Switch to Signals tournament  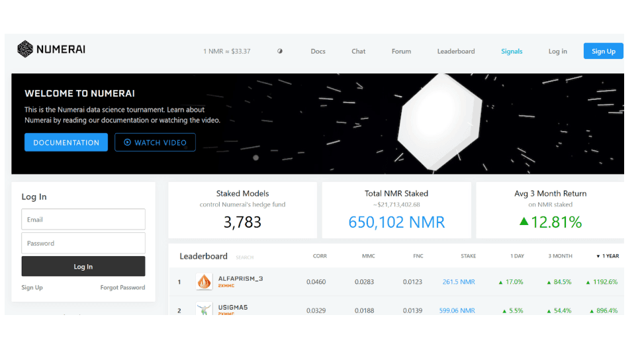[x=512, y=51]
